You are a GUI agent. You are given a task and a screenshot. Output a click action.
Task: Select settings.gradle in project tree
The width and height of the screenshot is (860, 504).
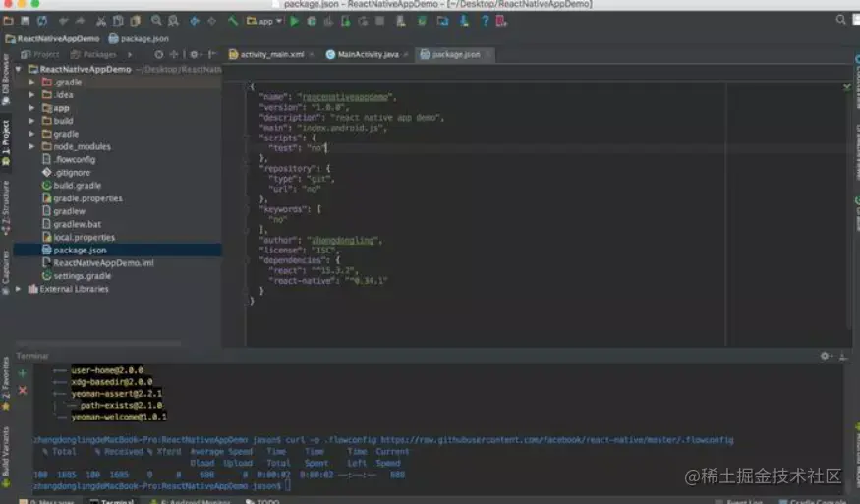pyautogui.click(x=77, y=276)
